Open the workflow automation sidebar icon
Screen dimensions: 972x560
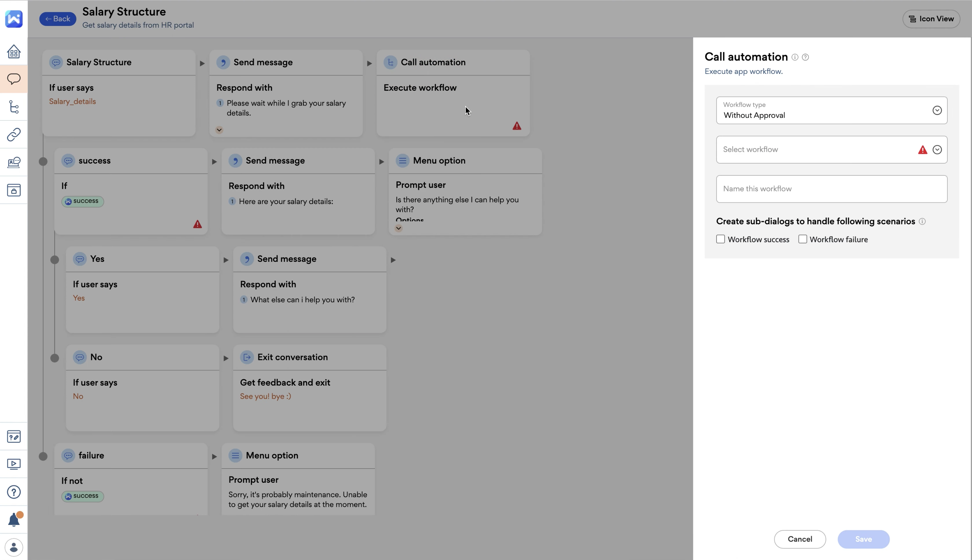14,107
